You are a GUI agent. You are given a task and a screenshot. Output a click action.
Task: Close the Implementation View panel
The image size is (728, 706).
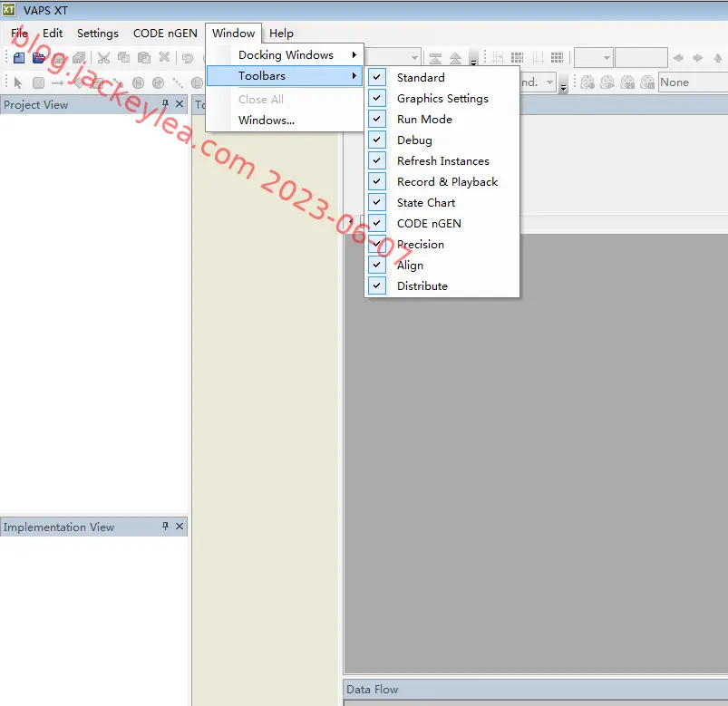point(180,526)
